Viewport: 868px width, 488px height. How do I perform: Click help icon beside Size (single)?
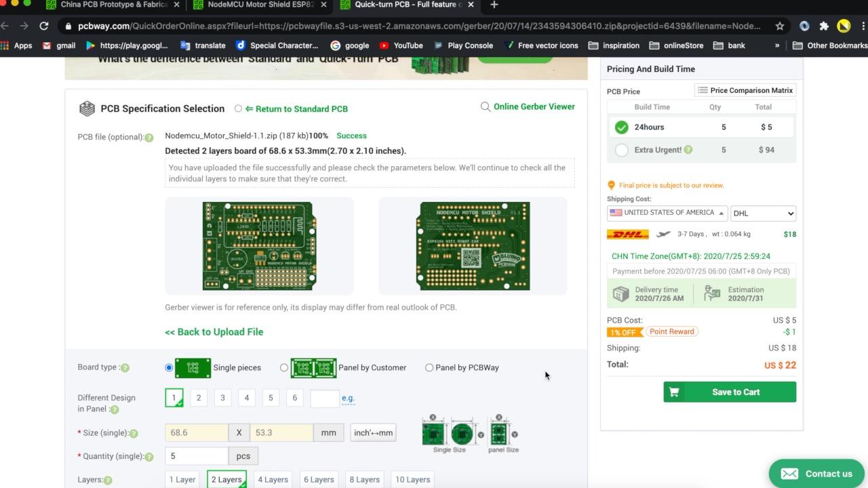coord(134,433)
